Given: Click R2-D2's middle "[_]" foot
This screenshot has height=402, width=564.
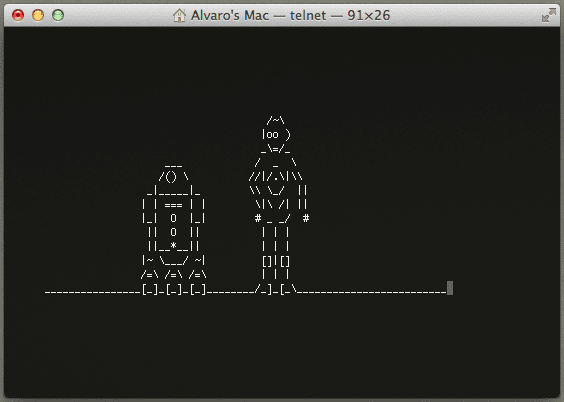Looking at the screenshot, I should pos(174,289).
